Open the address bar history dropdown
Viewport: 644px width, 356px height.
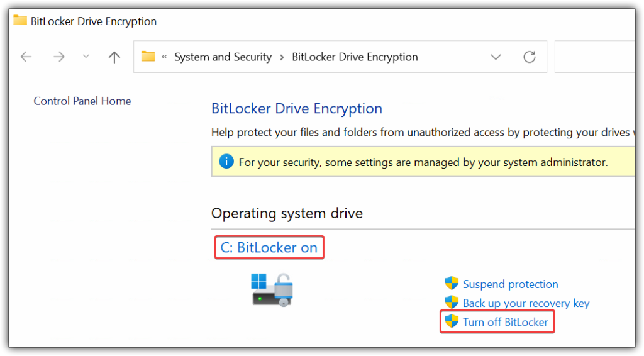tap(496, 57)
